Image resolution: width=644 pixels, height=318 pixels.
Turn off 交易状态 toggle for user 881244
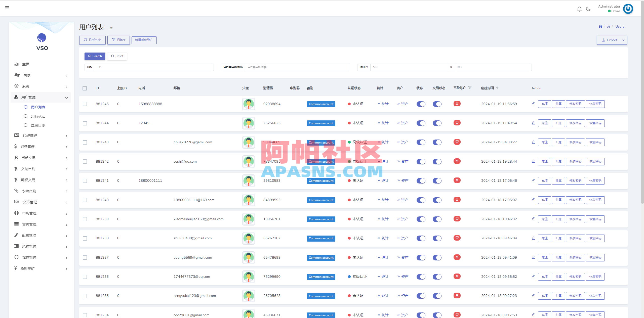coord(437,123)
